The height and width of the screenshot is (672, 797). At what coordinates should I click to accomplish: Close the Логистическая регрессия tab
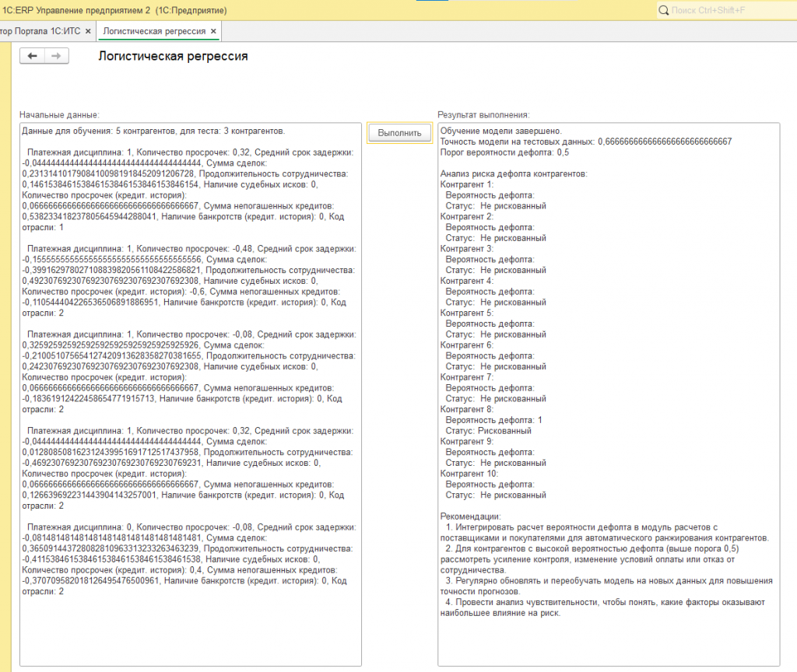click(213, 31)
